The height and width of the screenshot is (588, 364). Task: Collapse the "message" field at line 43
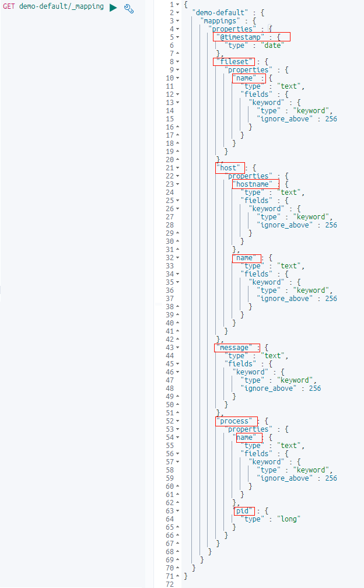(x=178, y=348)
